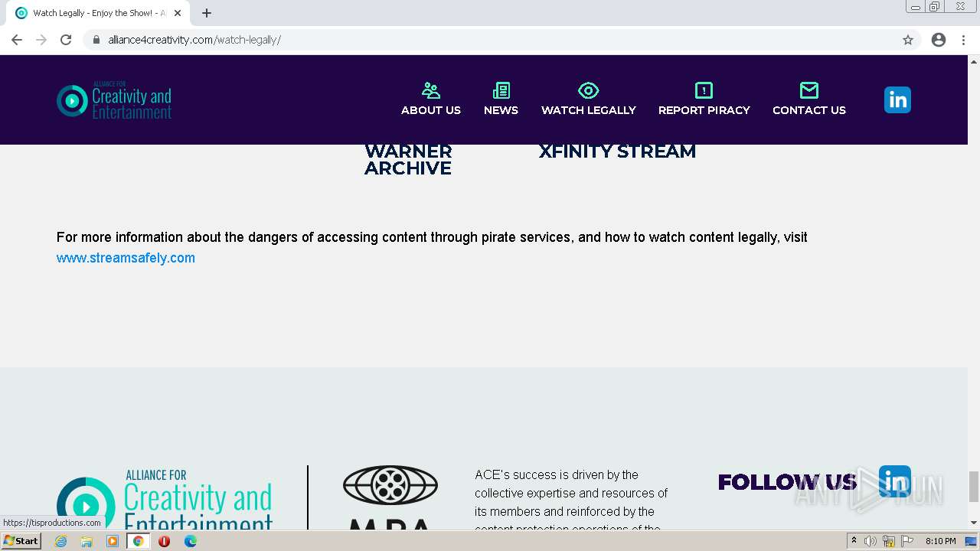Open www.streamsafely.com link
The height and width of the screenshot is (551, 980).
point(126,258)
